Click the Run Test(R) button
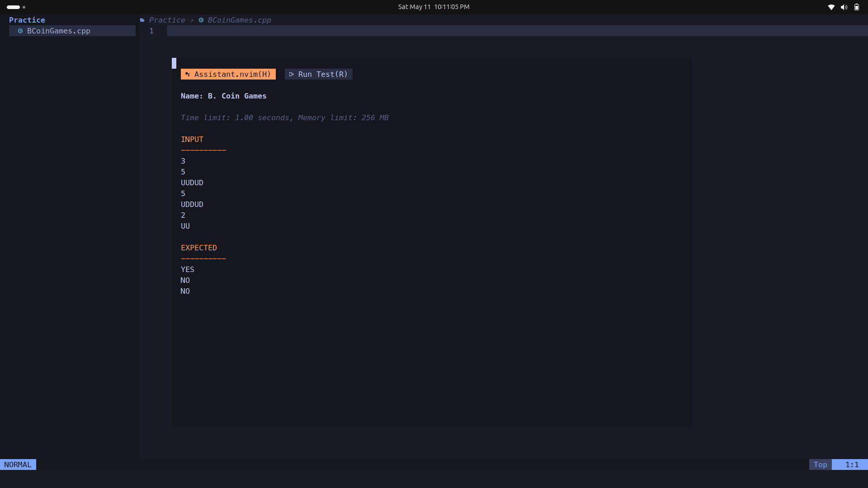This screenshot has width=868, height=488. point(318,74)
